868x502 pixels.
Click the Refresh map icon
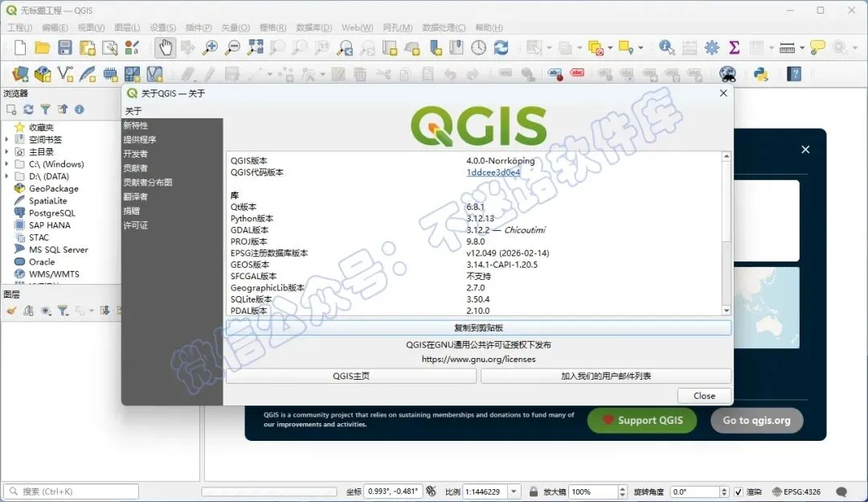coord(501,48)
